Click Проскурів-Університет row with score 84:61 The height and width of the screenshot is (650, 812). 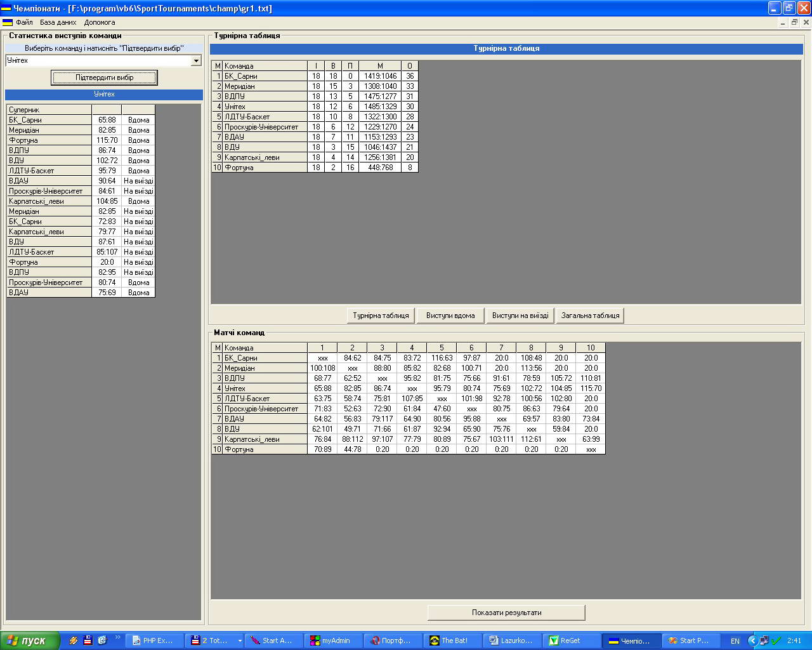81,191
